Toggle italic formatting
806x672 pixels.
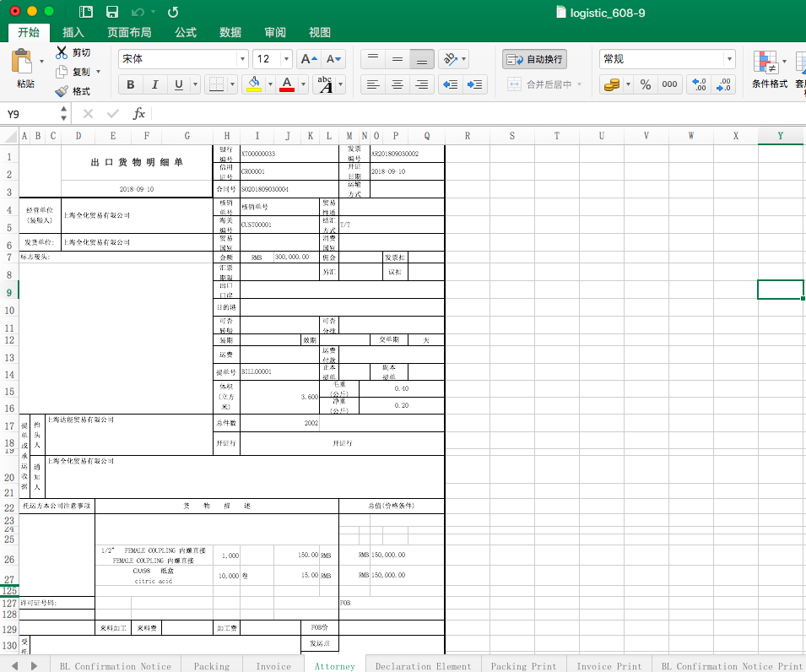pos(154,84)
